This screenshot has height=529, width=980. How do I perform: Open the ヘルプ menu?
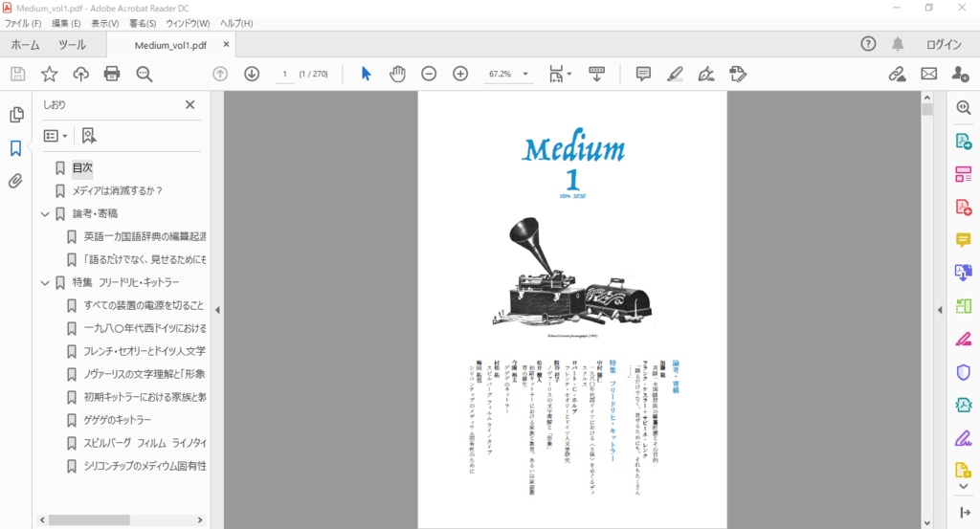pos(236,23)
